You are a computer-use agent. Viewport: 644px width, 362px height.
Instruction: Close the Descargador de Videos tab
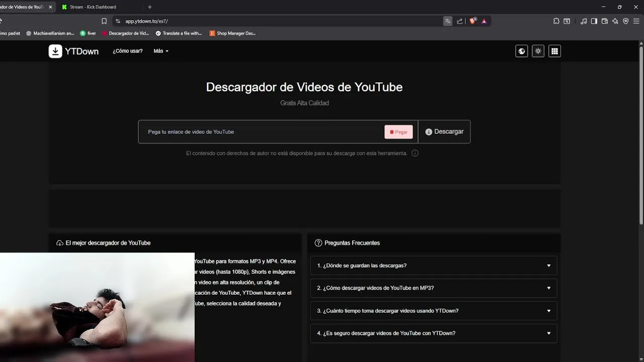point(50,7)
